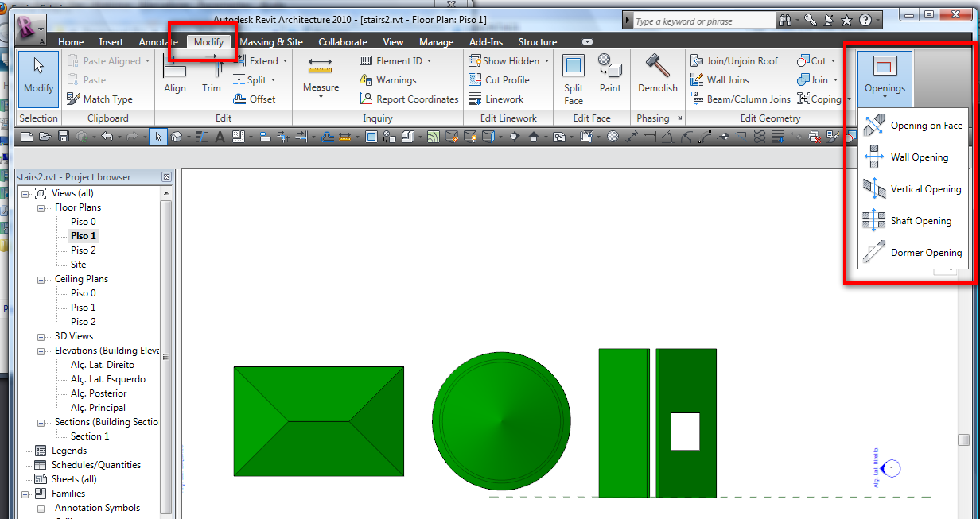Open the Default 3D View house icon

(x=176, y=137)
